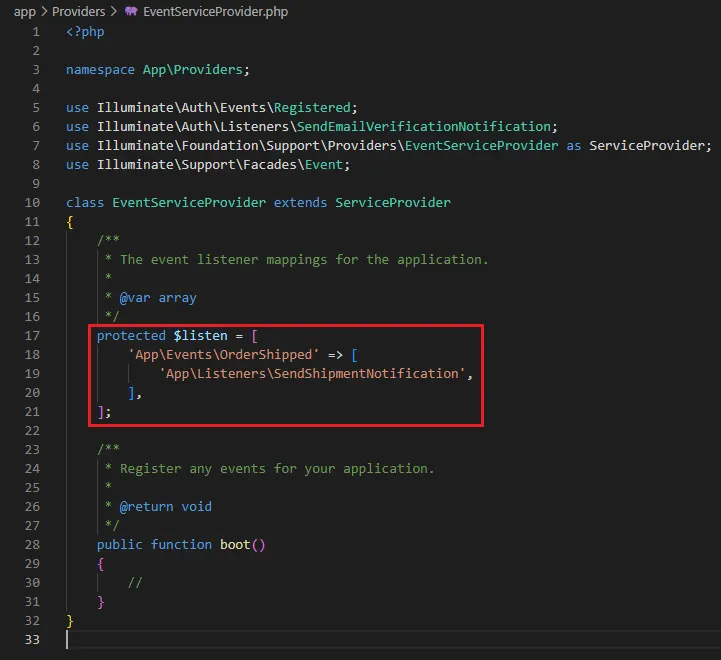Click the class closing brace on line 32
This screenshot has width=721, height=660.
pyautogui.click(x=70, y=621)
